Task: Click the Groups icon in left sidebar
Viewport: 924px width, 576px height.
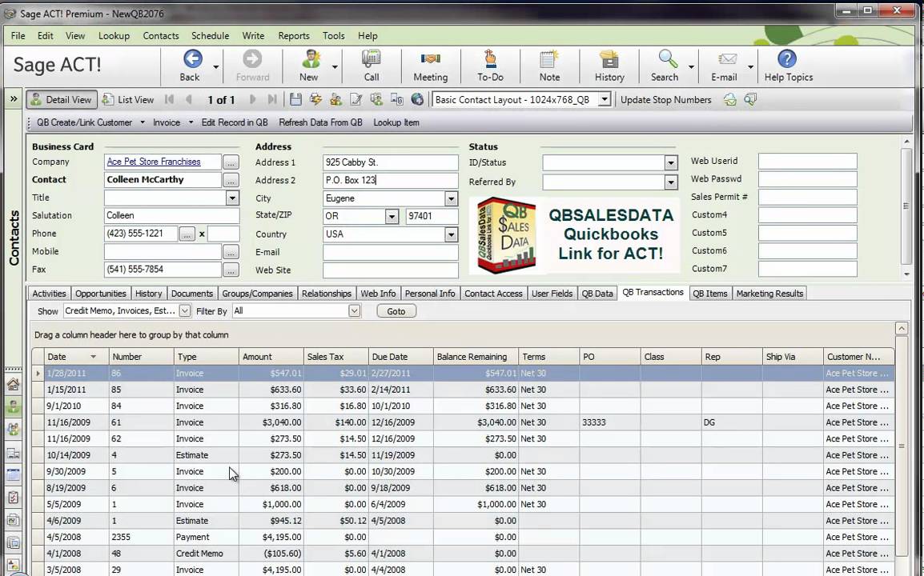Action: (13, 430)
